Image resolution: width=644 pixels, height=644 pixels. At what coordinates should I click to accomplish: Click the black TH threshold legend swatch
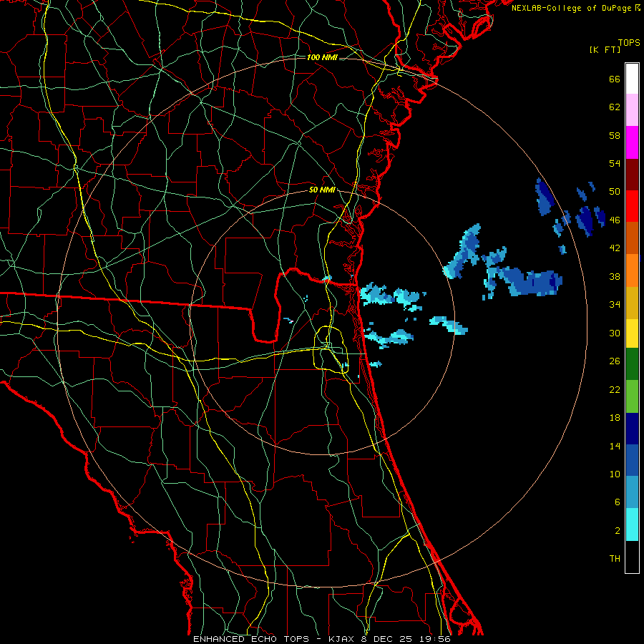(632, 557)
